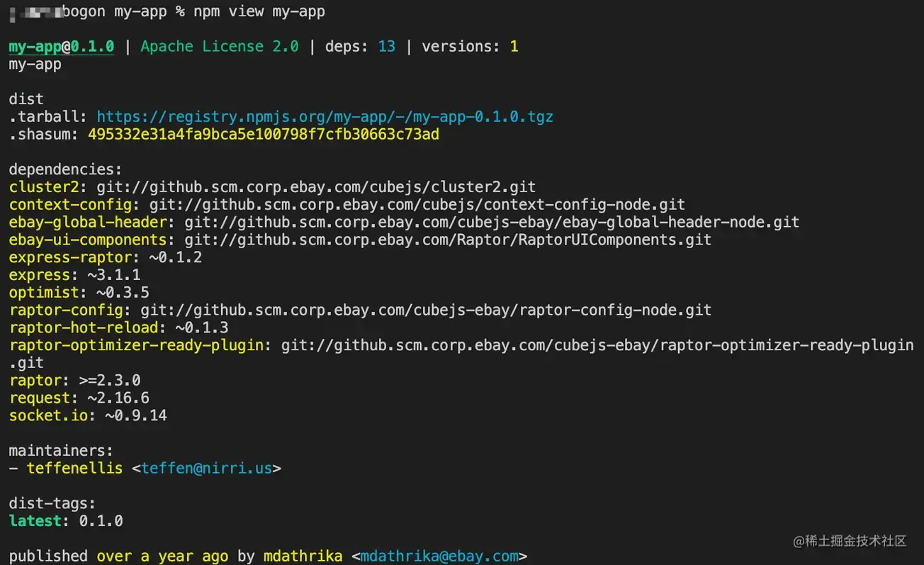Click the request dependency name

pos(39,398)
